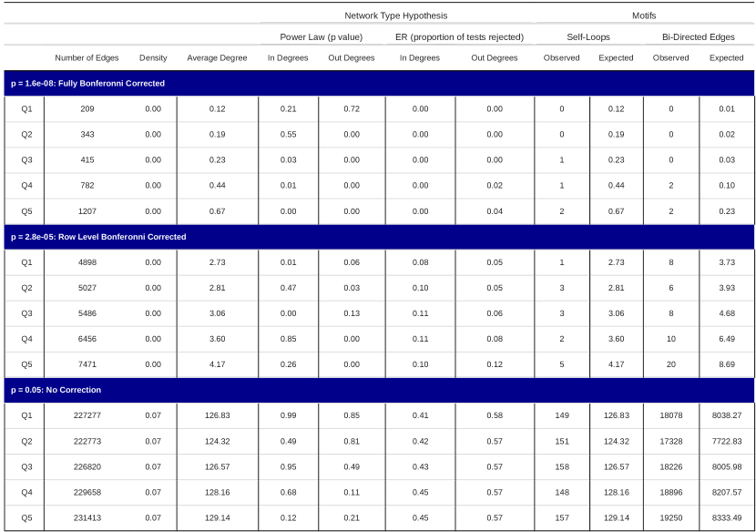756x532 pixels.
Task: Click edge count 343
Action: [87, 135]
